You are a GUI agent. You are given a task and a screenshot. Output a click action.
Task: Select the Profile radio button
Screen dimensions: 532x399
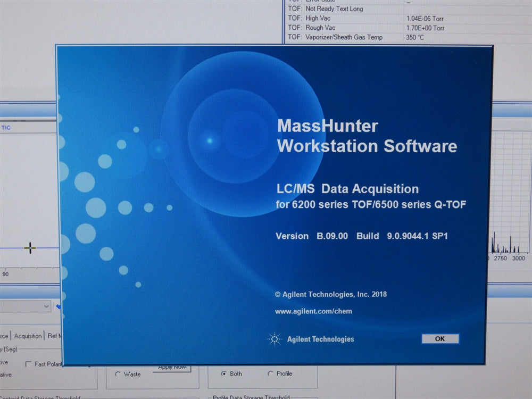point(270,373)
